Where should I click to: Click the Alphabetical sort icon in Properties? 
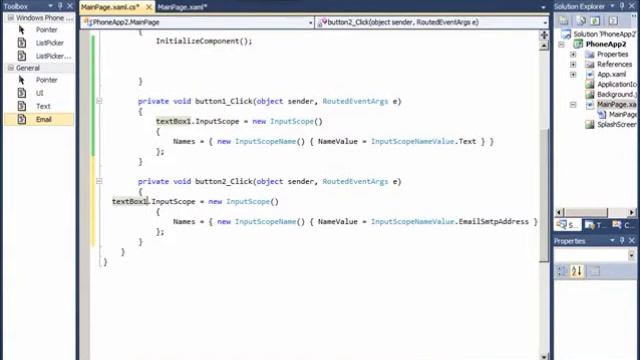(577, 271)
